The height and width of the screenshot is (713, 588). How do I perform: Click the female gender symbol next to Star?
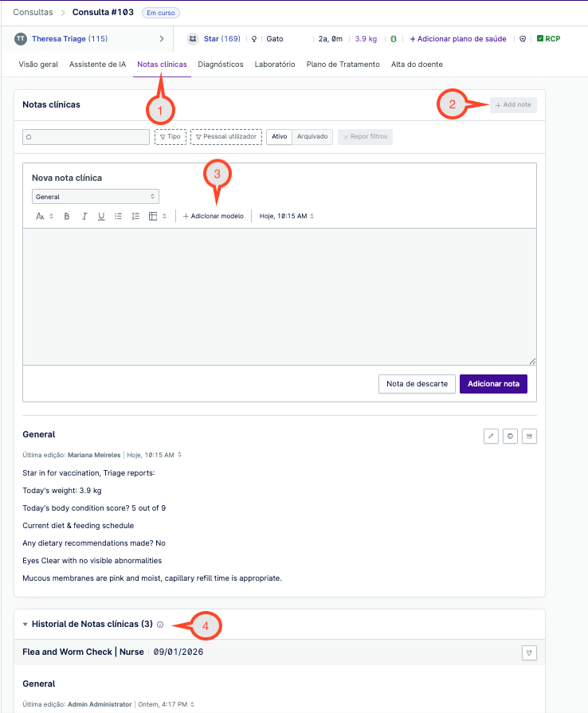pyautogui.click(x=254, y=39)
